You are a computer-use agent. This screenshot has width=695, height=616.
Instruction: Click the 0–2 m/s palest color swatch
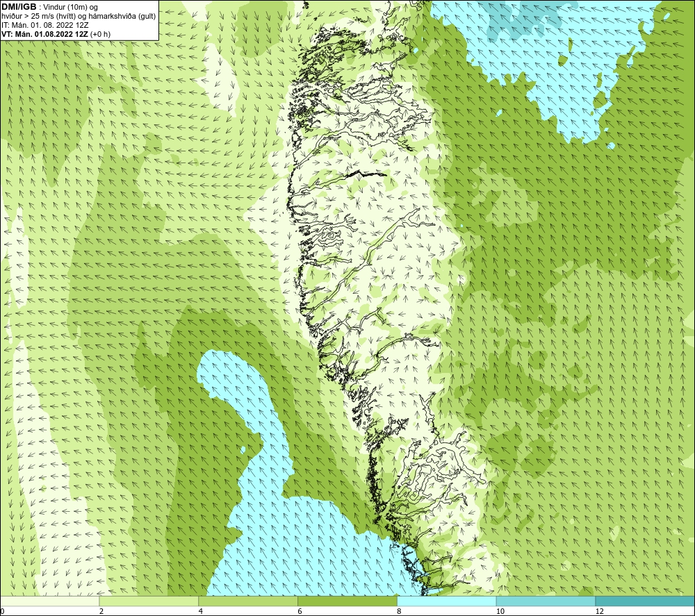click(49, 601)
